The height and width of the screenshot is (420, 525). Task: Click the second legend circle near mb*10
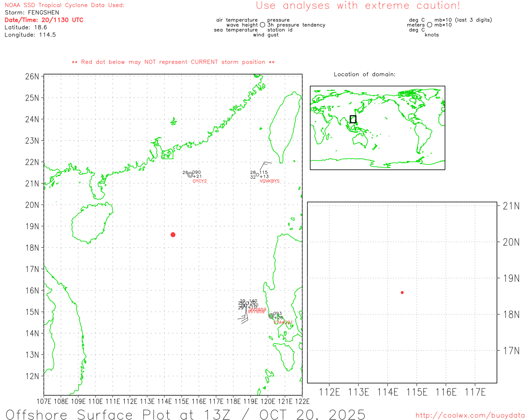(x=429, y=25)
